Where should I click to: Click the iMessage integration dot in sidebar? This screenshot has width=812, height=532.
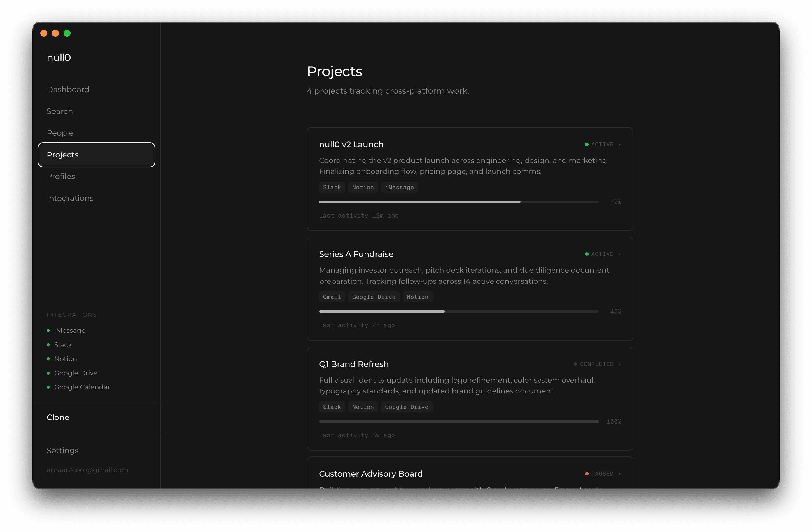tap(48, 330)
